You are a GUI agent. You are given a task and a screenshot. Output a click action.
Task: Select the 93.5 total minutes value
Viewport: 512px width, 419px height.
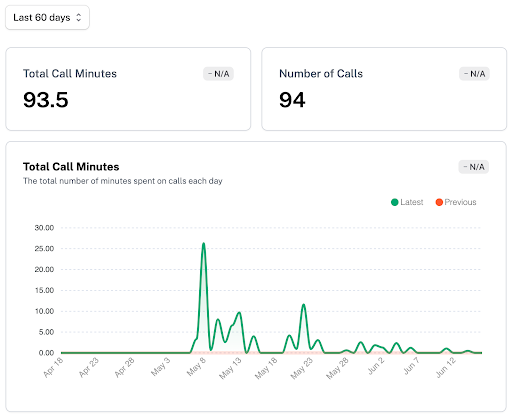[46, 100]
